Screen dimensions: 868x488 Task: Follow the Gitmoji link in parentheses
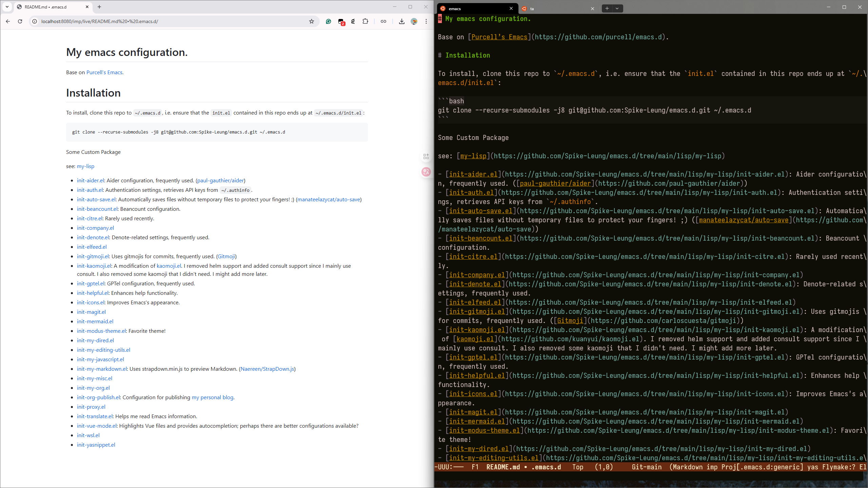click(226, 257)
